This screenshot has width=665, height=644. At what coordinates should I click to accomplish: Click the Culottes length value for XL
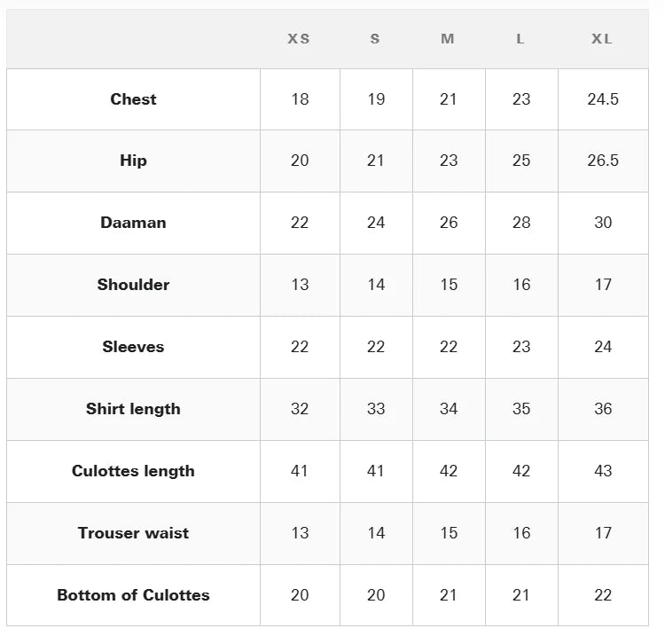603,471
